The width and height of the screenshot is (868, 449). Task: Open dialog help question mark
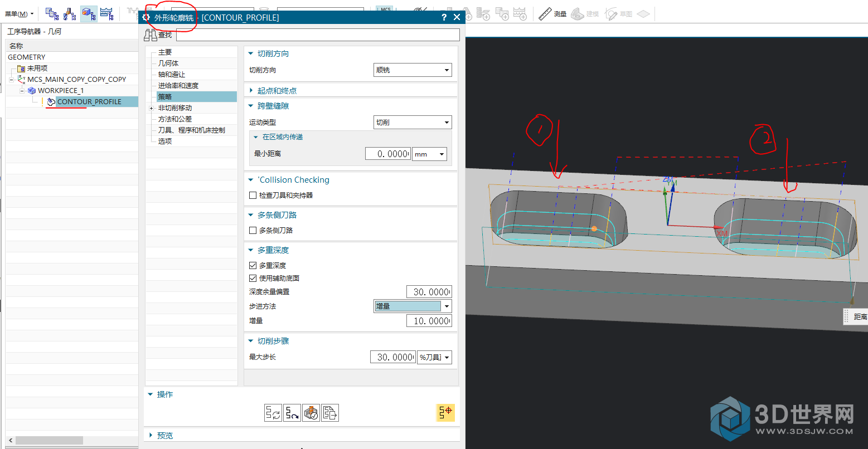[444, 17]
